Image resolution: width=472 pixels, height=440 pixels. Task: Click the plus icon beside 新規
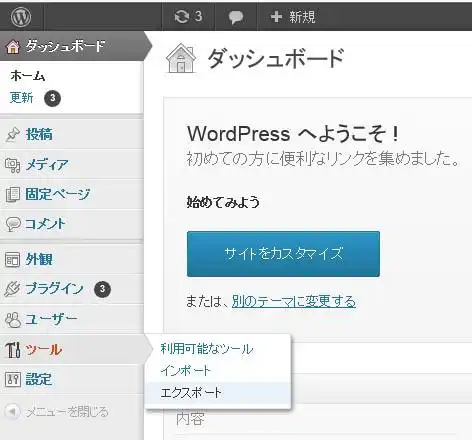click(276, 16)
